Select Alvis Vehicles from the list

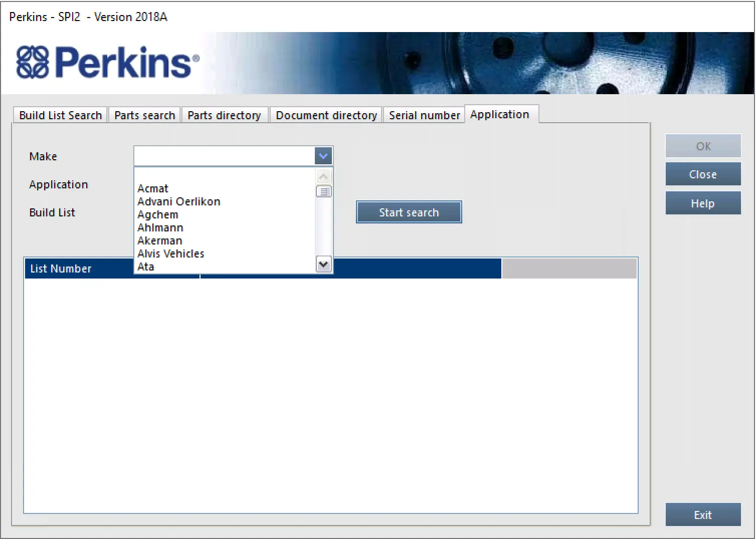click(x=170, y=254)
